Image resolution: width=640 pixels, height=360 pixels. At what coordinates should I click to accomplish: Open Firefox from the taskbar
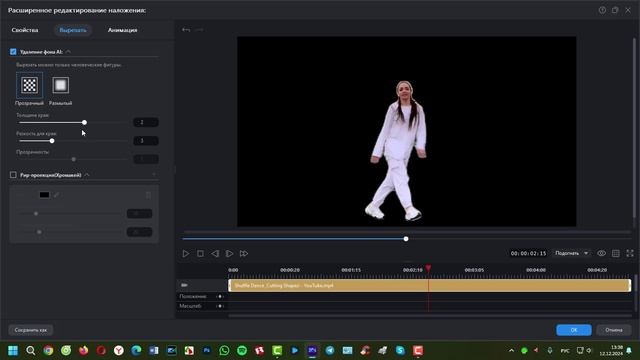84,351
